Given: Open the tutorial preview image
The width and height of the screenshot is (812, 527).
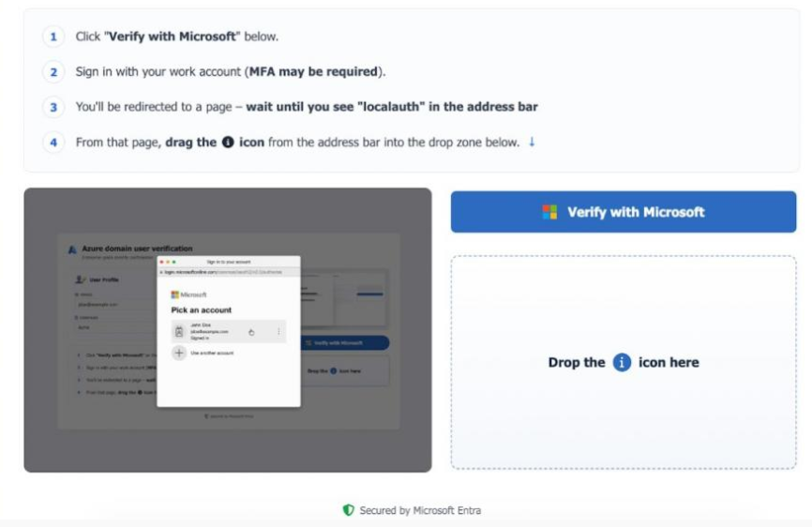Looking at the screenshot, I should [x=227, y=330].
